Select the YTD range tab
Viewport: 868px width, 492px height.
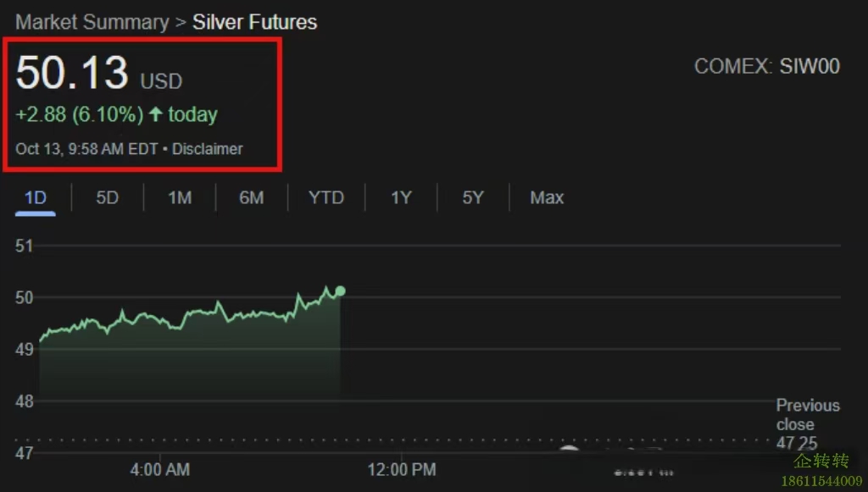[x=325, y=198]
